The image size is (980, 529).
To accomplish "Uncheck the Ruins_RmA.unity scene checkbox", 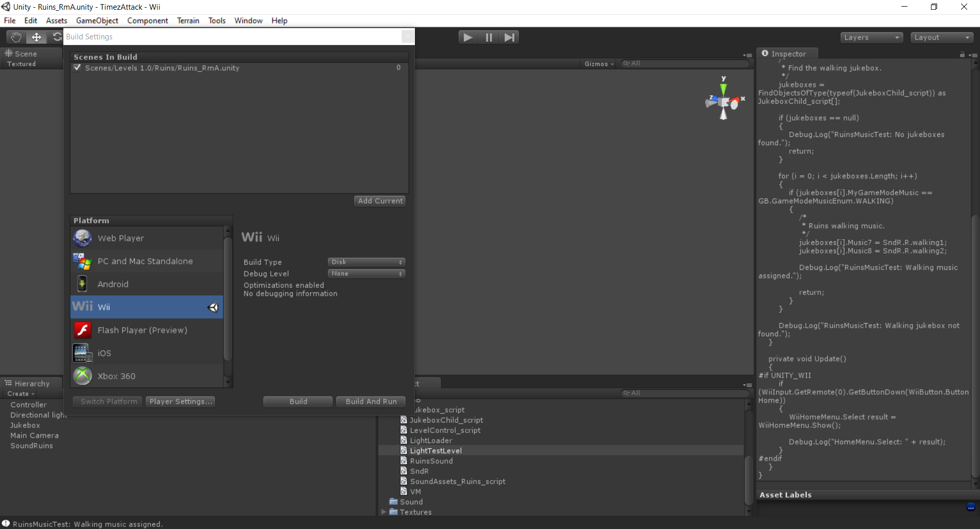I will [x=77, y=67].
